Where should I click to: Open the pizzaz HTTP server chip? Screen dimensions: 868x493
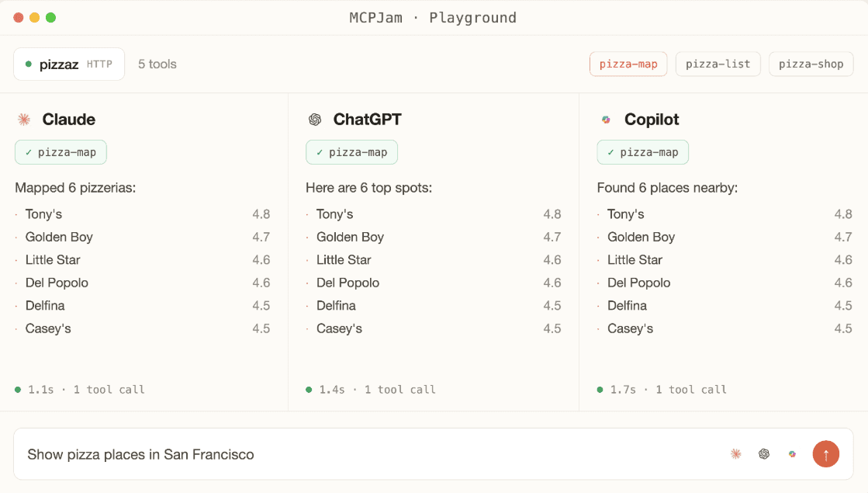coord(69,64)
